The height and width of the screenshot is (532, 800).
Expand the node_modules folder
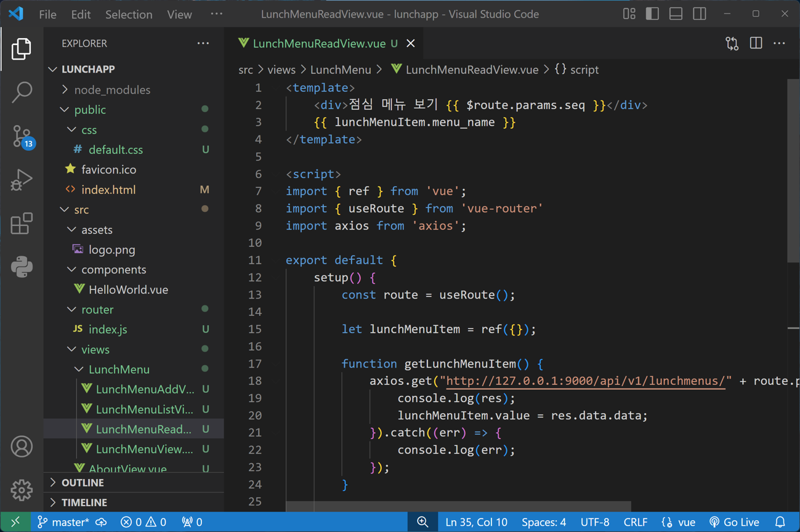tap(134, 89)
